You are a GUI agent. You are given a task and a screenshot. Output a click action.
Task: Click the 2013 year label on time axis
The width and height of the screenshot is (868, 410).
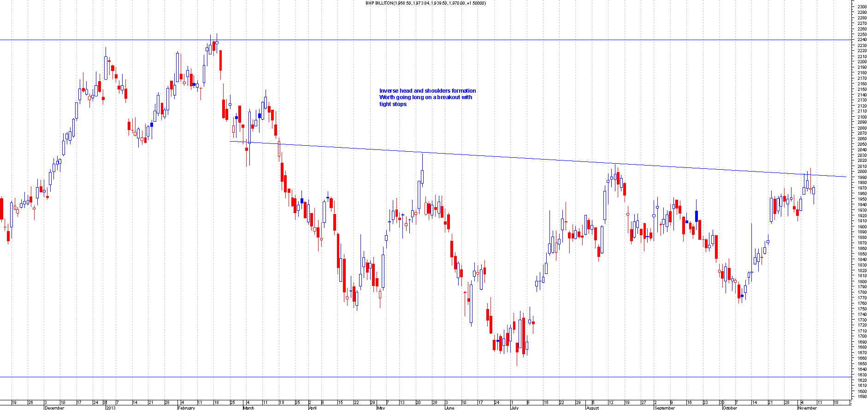tap(111, 408)
